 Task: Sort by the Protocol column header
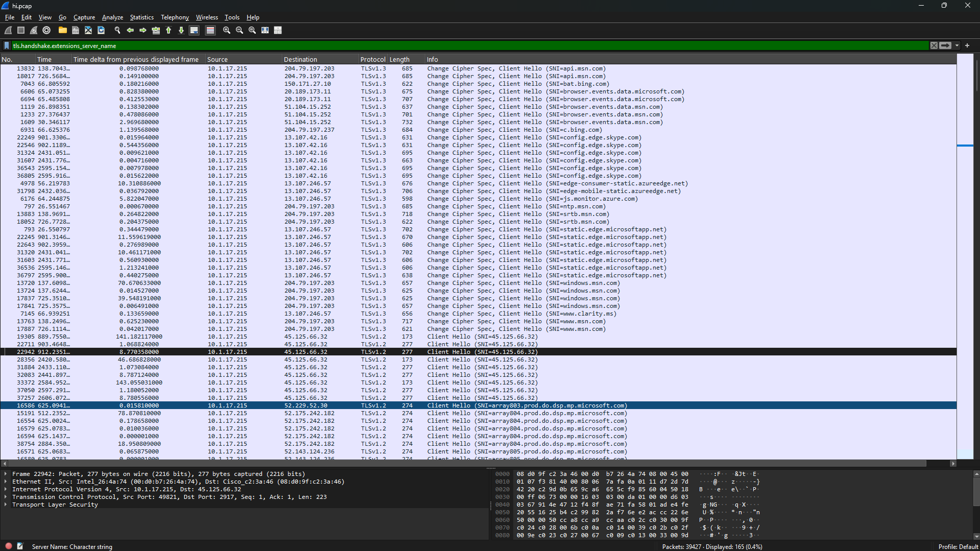[x=373, y=59]
